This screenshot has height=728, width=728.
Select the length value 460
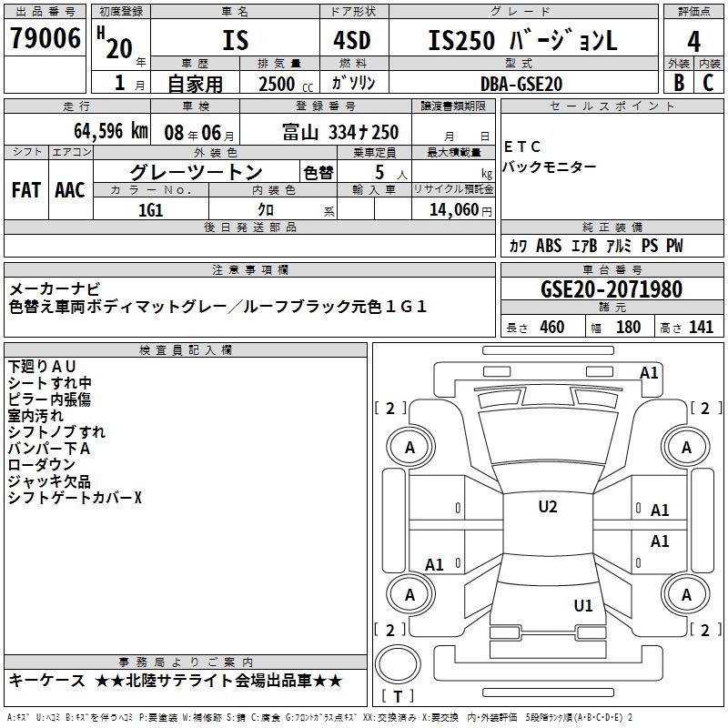click(552, 327)
